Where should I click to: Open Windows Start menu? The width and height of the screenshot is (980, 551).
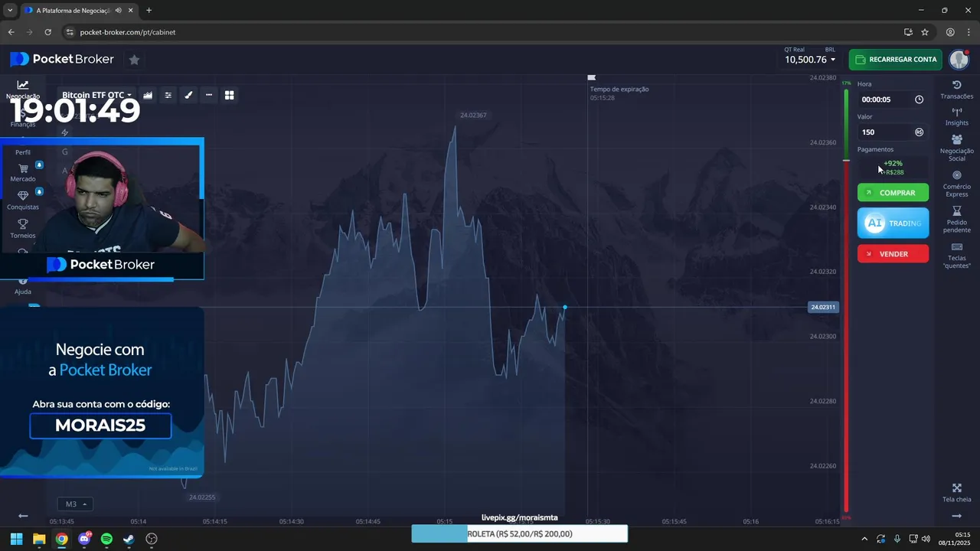[x=16, y=539]
